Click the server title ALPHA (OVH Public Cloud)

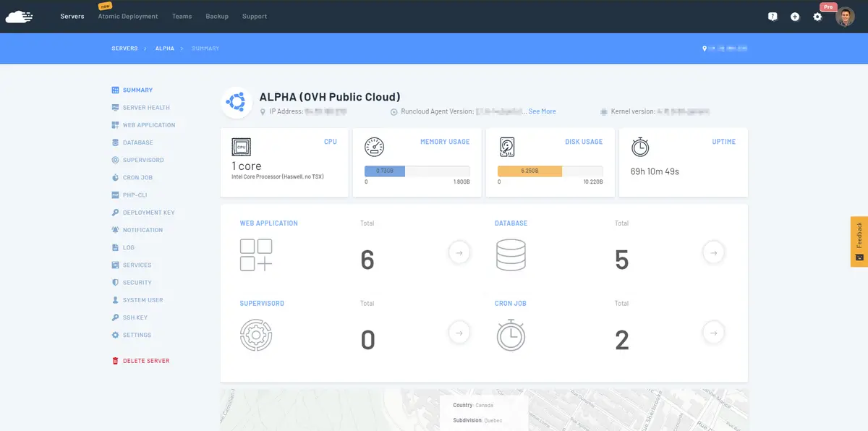(330, 97)
